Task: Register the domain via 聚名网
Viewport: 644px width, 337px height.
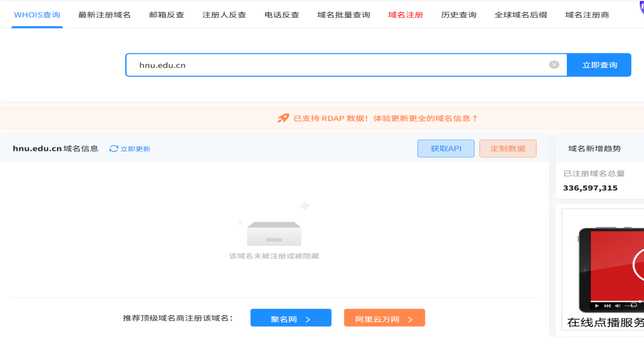Action: (x=290, y=317)
